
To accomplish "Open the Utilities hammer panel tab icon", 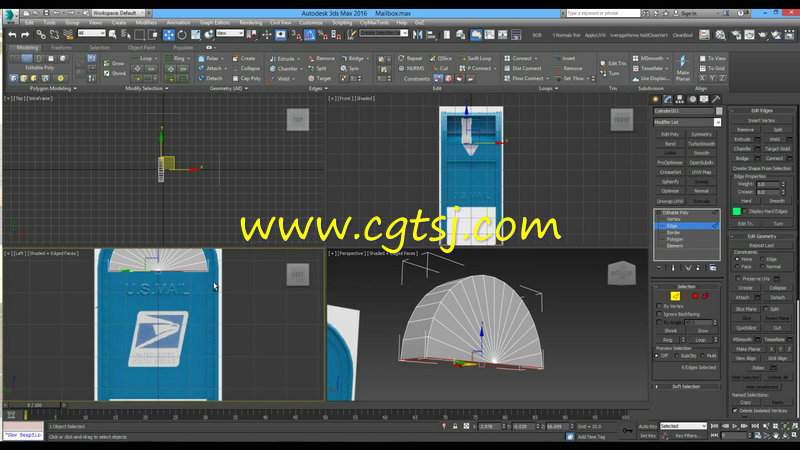I will coord(716,99).
